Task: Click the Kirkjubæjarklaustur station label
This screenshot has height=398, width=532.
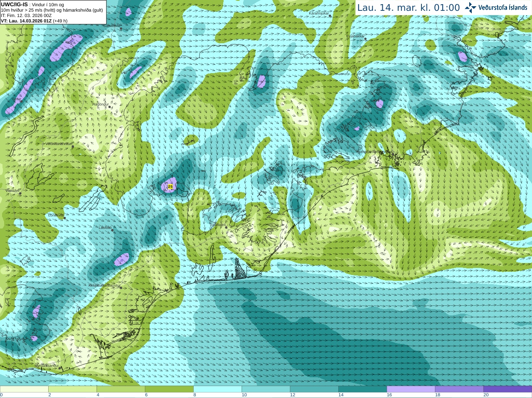Action: pyautogui.click(x=104, y=286)
